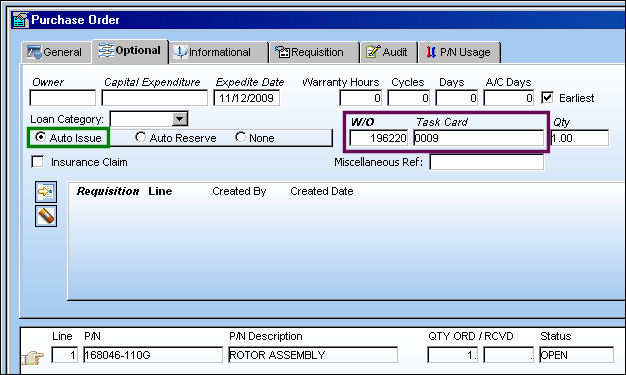Viewport: 626px width, 375px height.
Task: Click the Cycles field
Action: coord(408,98)
